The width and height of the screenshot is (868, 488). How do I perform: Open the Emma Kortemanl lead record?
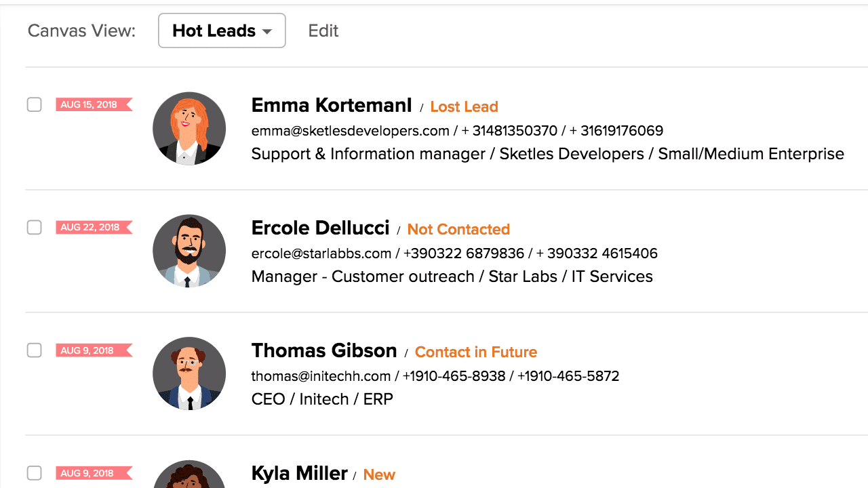coord(331,106)
